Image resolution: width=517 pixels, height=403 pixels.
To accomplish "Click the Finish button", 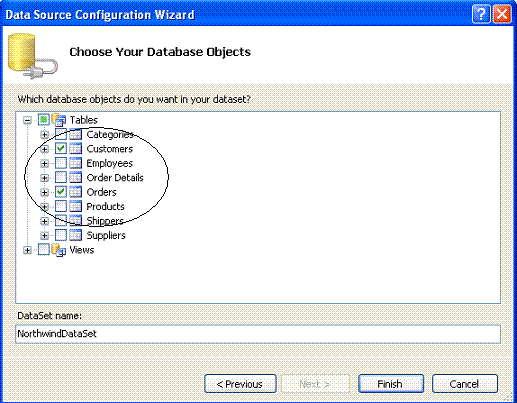I will coord(391,384).
